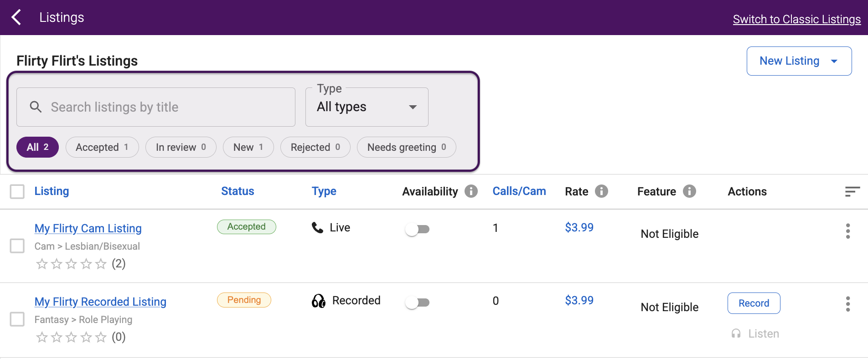Filter listings by In review

181,147
